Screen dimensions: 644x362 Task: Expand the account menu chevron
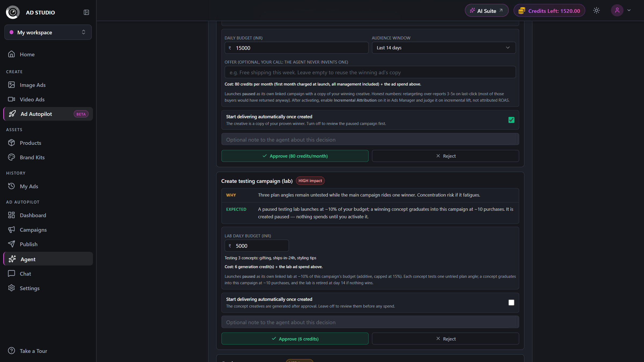629,10
